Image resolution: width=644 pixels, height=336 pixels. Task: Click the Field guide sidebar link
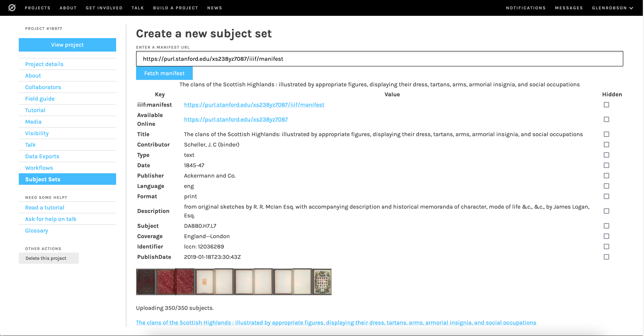pyautogui.click(x=40, y=98)
